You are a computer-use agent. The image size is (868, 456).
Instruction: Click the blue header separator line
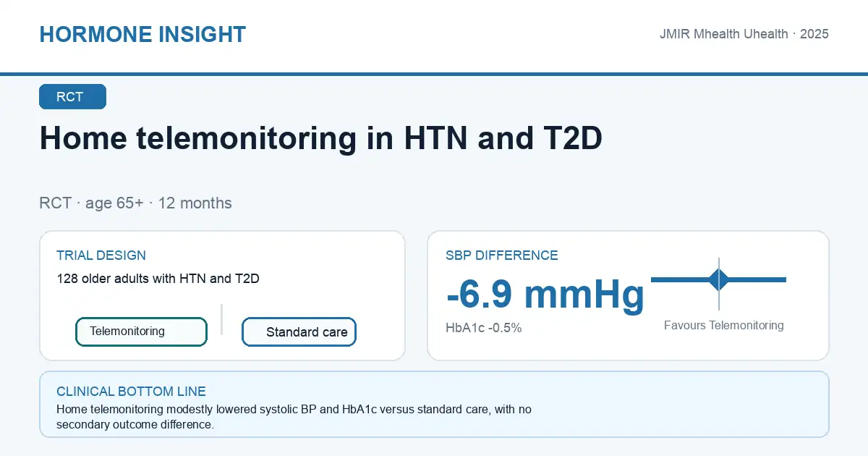pyautogui.click(x=434, y=74)
